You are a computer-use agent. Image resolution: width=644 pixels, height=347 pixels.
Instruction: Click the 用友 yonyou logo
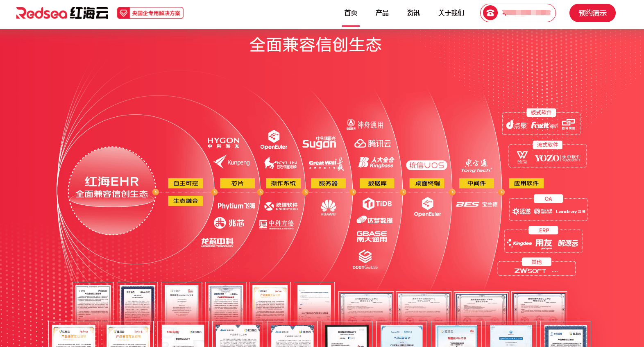coord(544,244)
